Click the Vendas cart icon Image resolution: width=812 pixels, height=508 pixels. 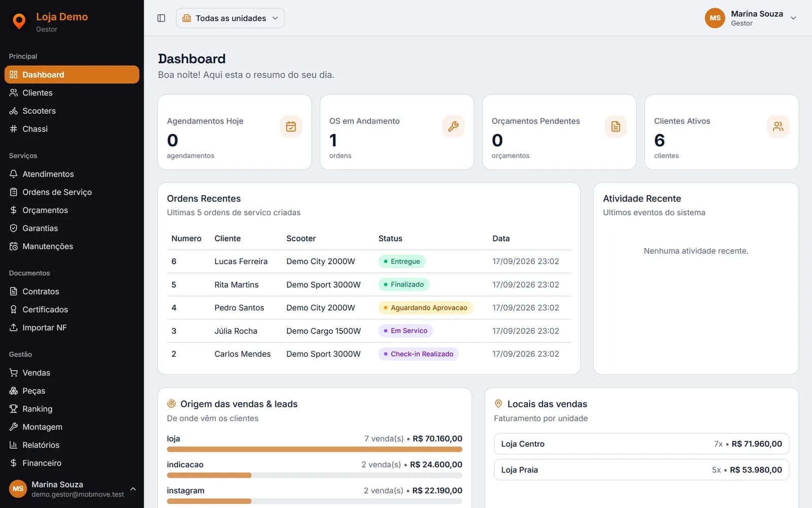[14, 372]
